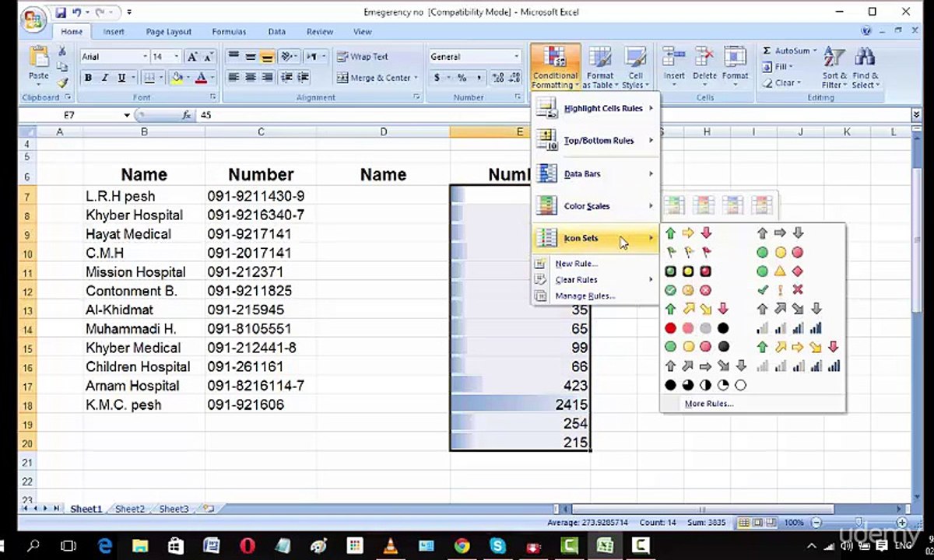Click the Office Button orb
934x560 pixels.
point(33,20)
